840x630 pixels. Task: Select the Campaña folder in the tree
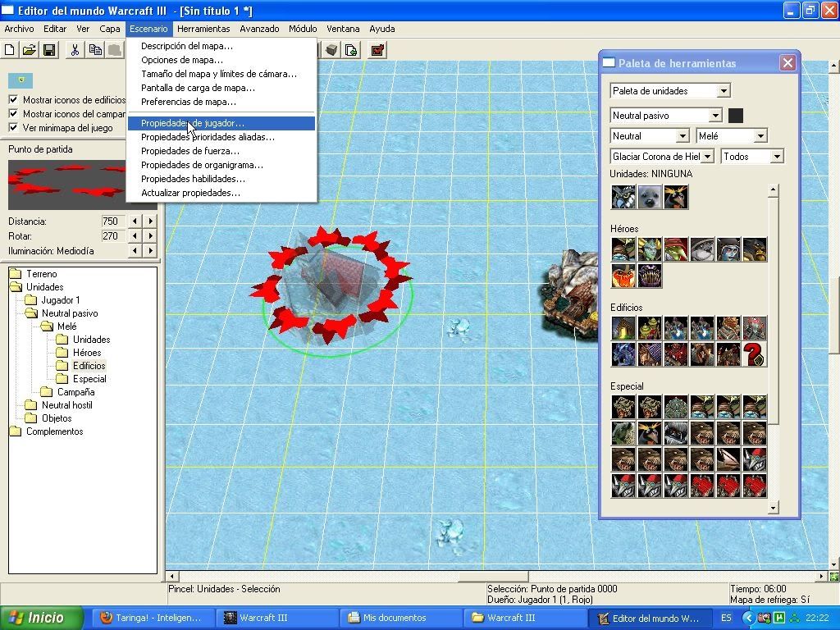click(x=75, y=392)
